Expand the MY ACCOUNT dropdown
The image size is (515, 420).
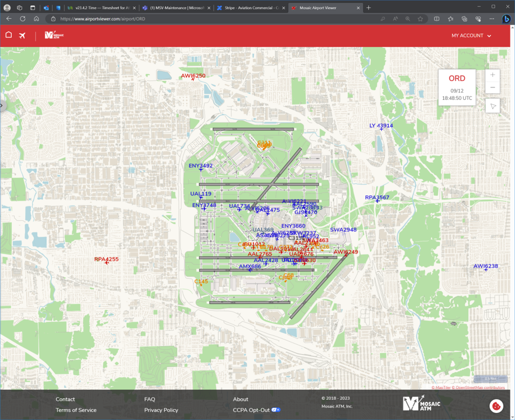(471, 36)
